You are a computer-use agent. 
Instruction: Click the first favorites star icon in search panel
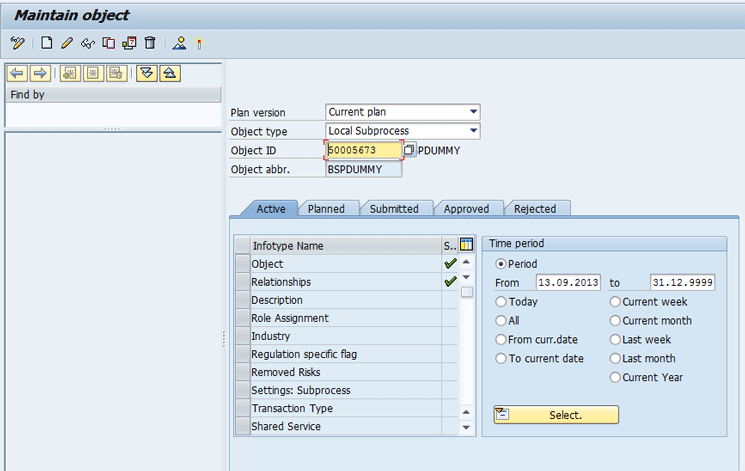(70, 73)
